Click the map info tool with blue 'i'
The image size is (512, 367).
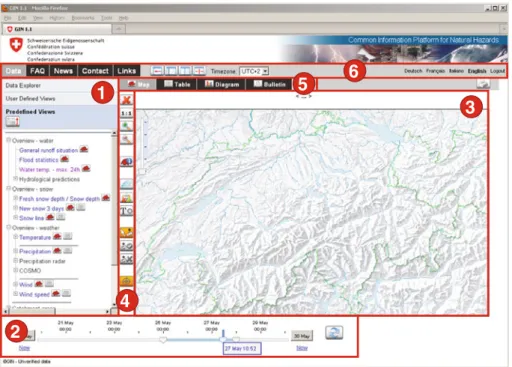pos(127,162)
